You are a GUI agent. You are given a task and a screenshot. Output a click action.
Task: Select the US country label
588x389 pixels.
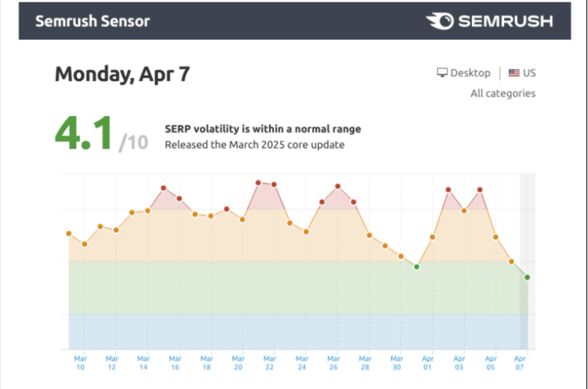point(529,73)
